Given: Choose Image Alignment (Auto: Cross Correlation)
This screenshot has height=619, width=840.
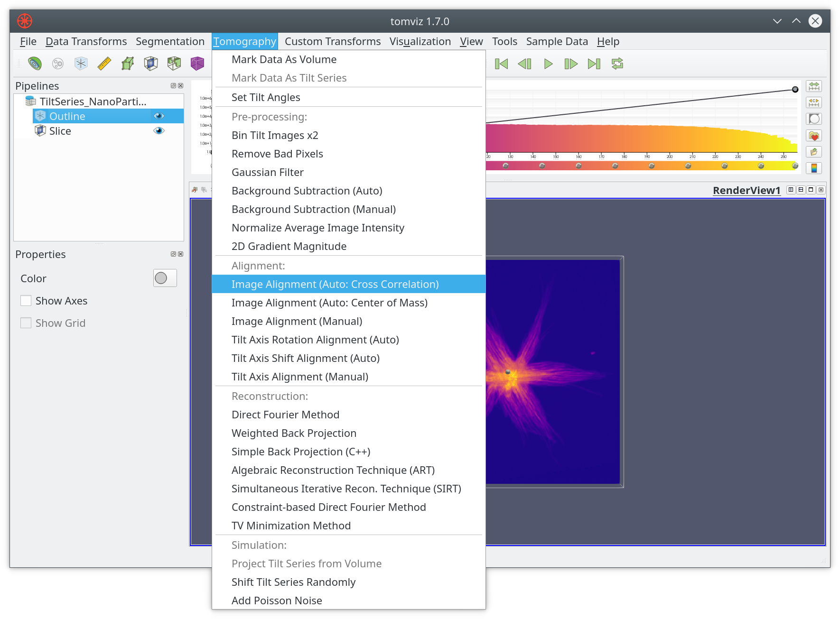Looking at the screenshot, I should [x=349, y=284].
